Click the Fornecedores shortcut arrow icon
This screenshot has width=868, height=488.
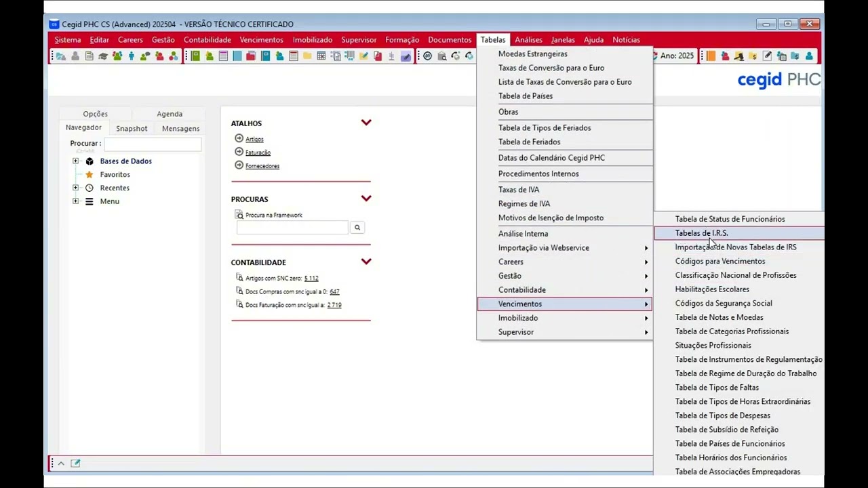pyautogui.click(x=239, y=165)
